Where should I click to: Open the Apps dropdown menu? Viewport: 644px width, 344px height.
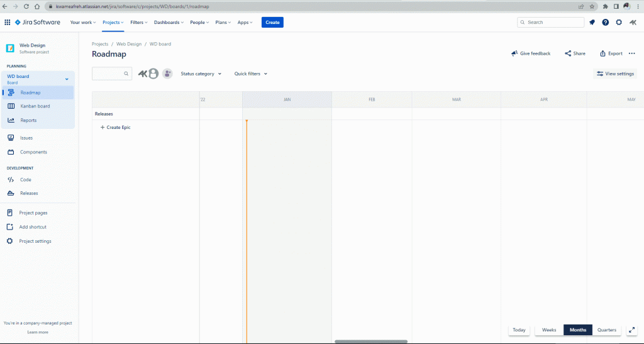pyautogui.click(x=245, y=22)
